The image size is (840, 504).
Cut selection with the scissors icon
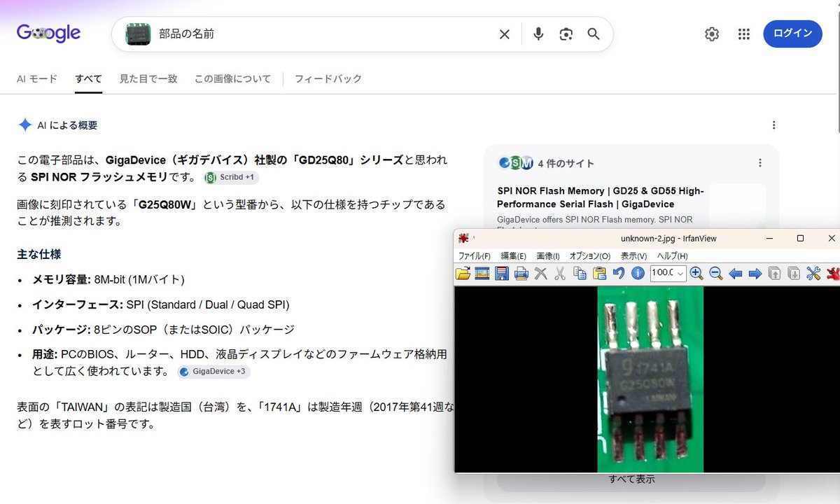pos(560,273)
